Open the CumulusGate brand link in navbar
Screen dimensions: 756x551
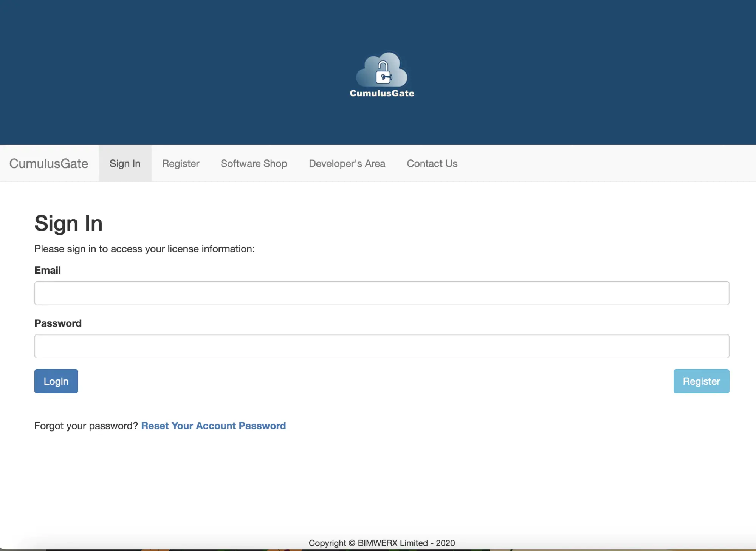[49, 164]
